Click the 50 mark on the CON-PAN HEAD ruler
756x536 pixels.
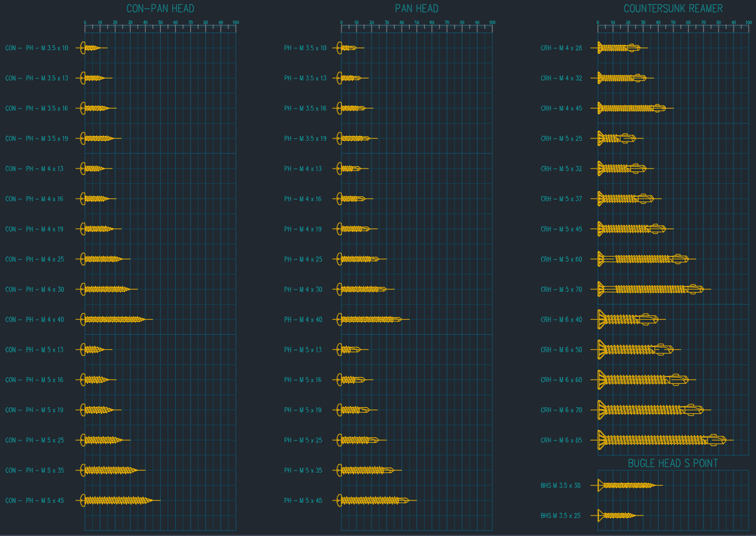point(160,23)
